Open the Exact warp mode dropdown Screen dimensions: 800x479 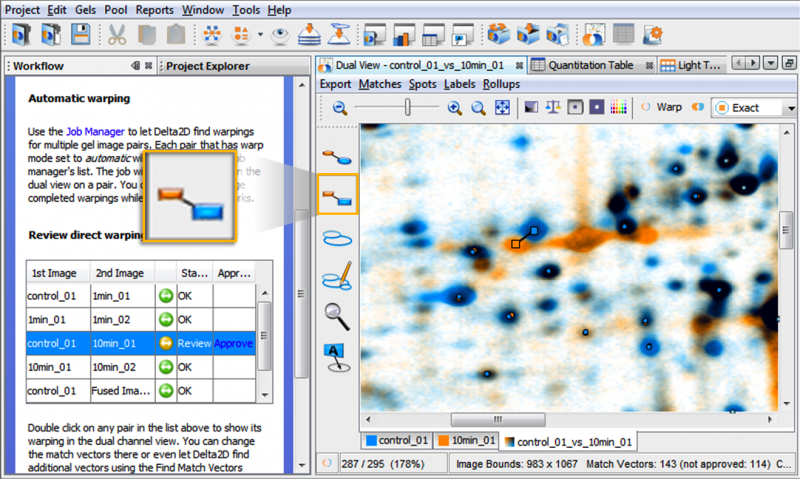pyautogui.click(x=790, y=107)
